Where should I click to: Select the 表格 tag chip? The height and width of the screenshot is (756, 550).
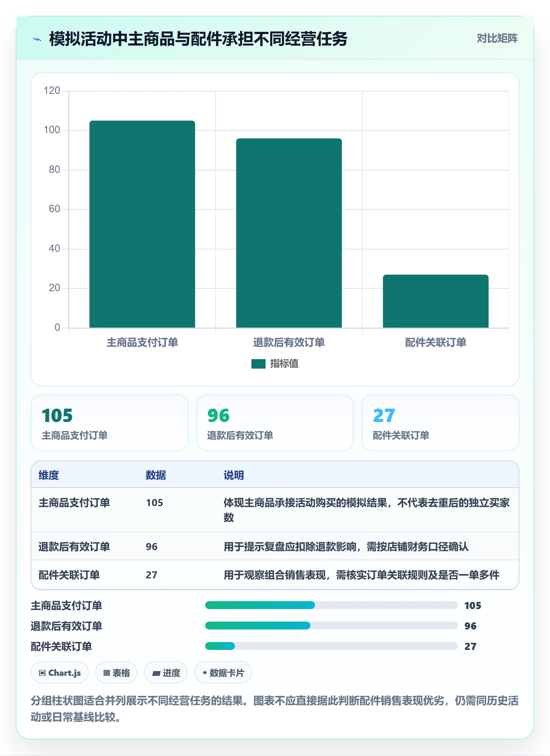(116, 673)
